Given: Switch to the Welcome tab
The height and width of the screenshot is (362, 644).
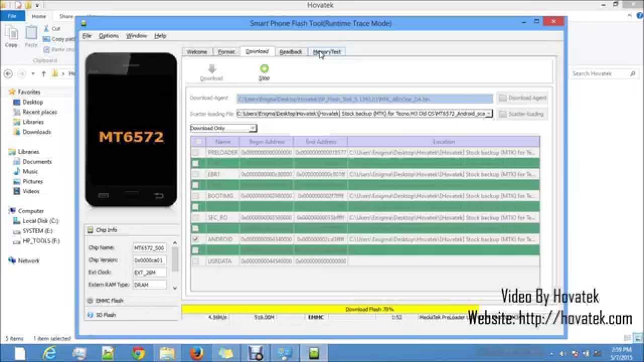Looking at the screenshot, I should click(x=197, y=52).
